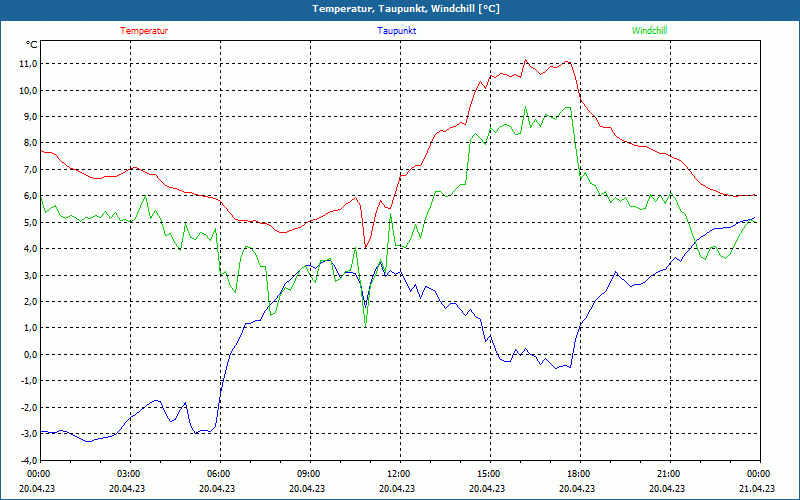Click the -2,0 y-axis value
Screen dimensions: 800x500
click(29, 407)
